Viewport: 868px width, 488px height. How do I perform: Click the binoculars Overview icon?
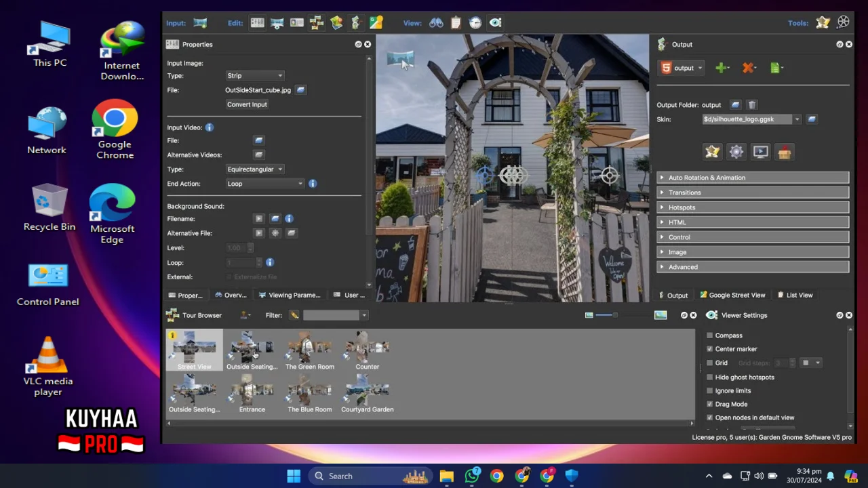point(436,23)
